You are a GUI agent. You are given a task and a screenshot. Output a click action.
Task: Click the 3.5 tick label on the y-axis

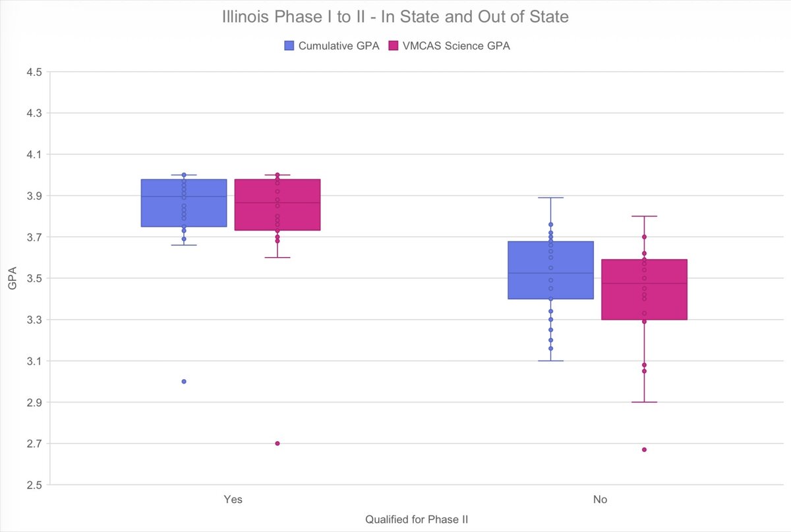tap(34, 278)
